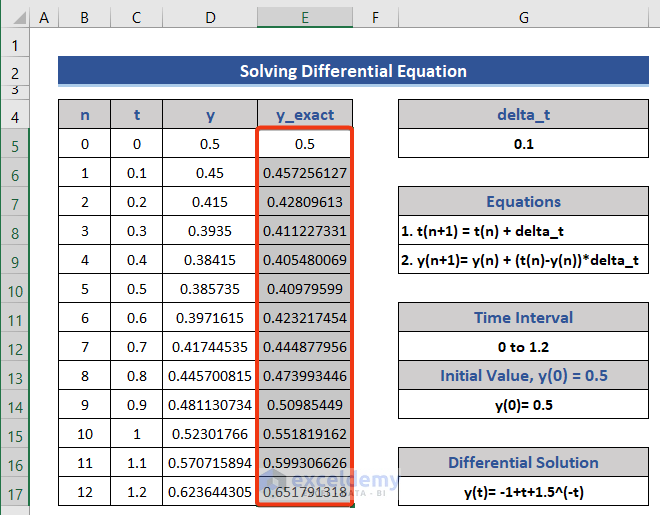Click the Select All corner triangle
The width and height of the screenshot is (660, 515).
15,18
